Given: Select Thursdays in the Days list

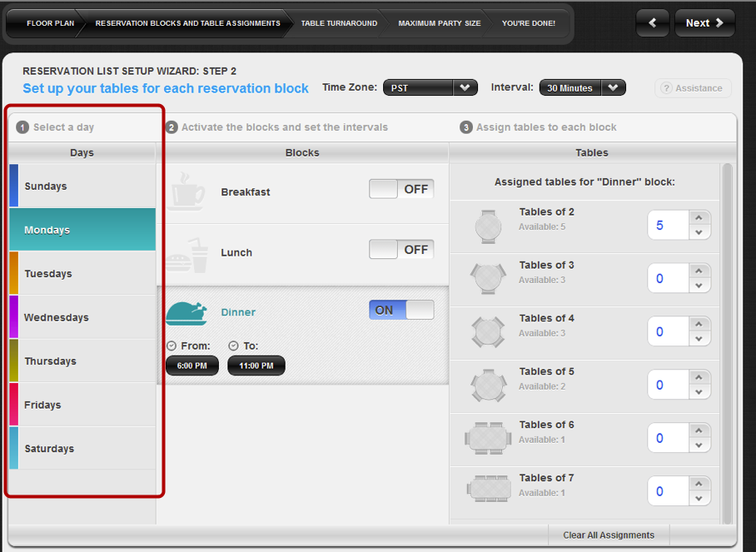Looking at the screenshot, I should pos(82,361).
